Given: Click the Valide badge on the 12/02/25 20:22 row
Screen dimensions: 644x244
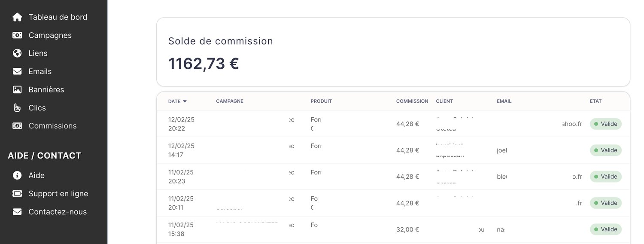Looking at the screenshot, I should click(x=605, y=124).
